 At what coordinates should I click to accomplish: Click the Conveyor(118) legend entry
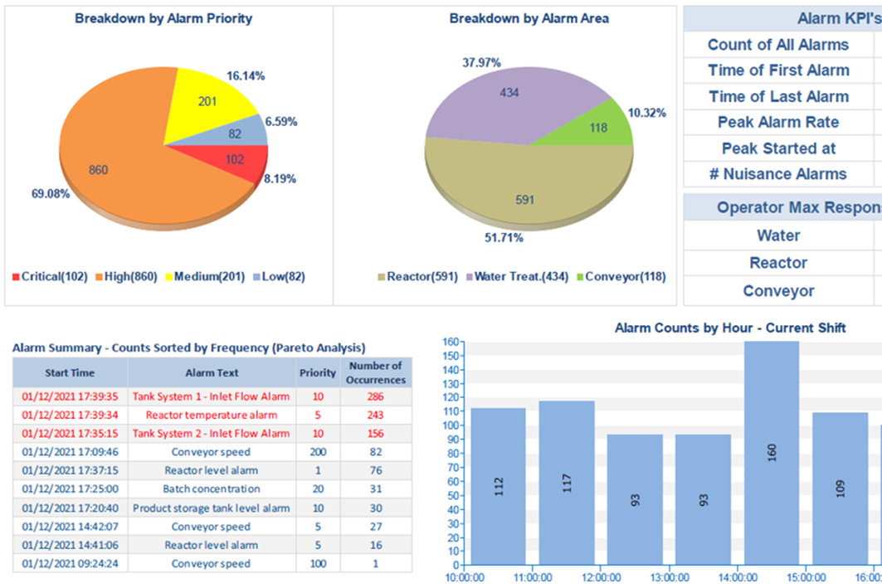621,277
